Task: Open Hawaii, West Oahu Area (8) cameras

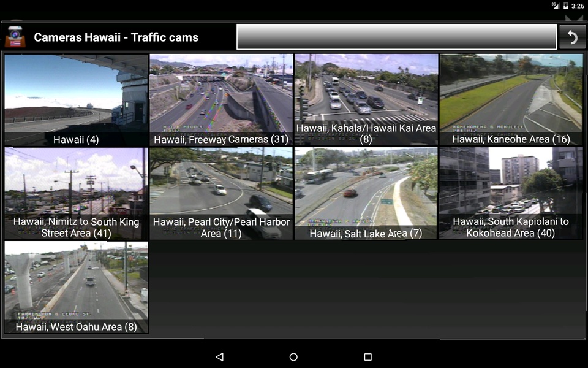Action: click(x=76, y=287)
